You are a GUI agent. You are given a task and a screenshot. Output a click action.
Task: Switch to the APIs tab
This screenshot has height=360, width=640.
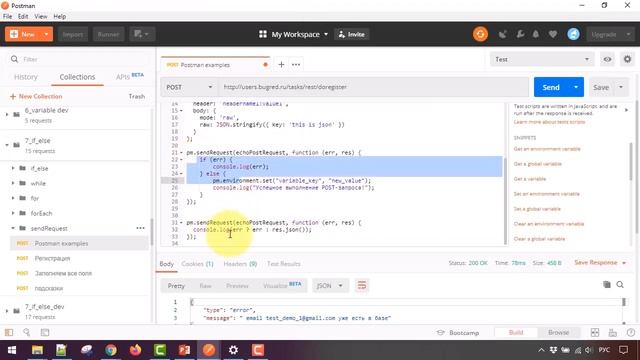point(130,76)
